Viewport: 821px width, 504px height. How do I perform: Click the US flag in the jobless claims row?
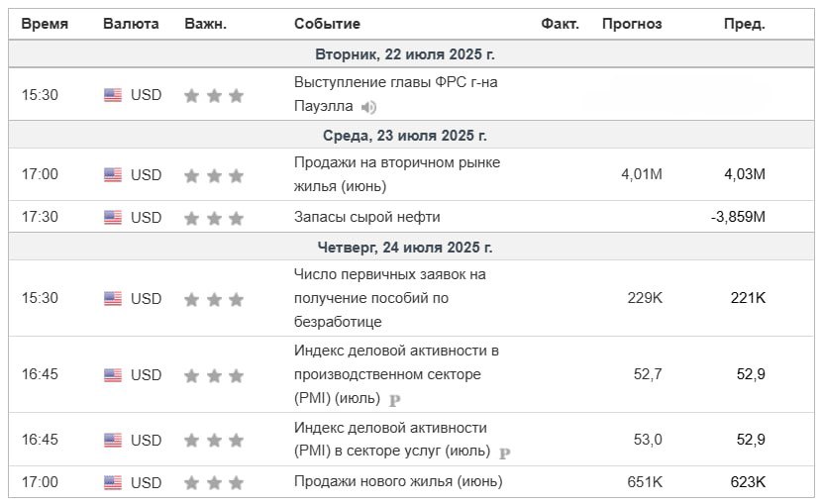[113, 299]
